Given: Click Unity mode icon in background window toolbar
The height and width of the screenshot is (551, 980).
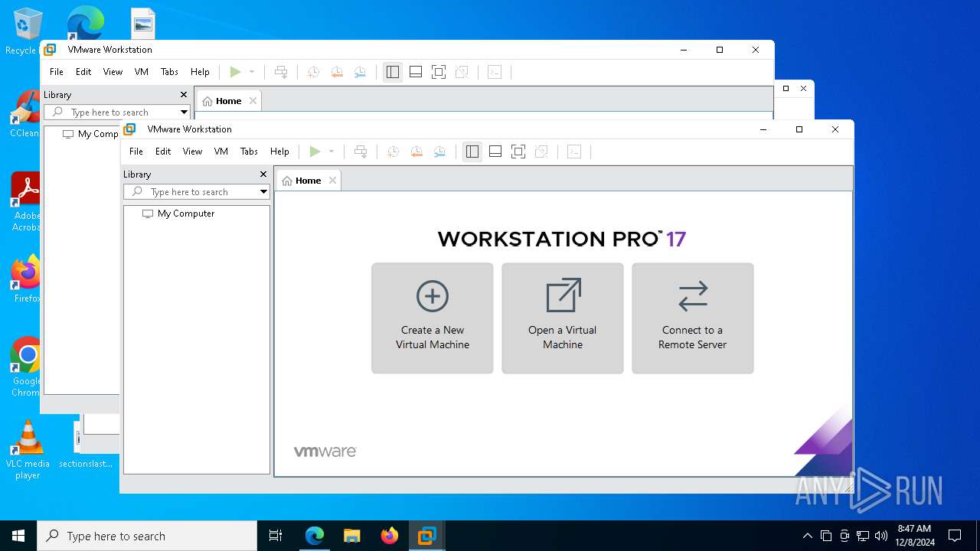Looking at the screenshot, I should tap(462, 72).
